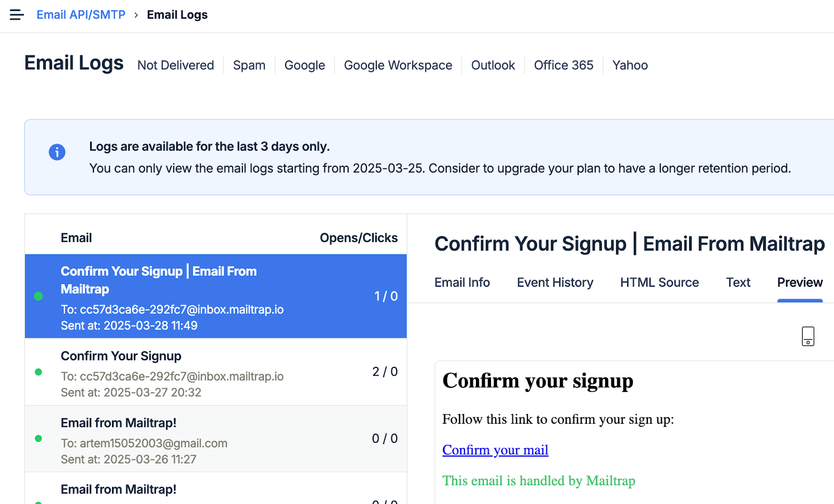
Task: Select the Office 365 filter
Action: [x=563, y=65]
